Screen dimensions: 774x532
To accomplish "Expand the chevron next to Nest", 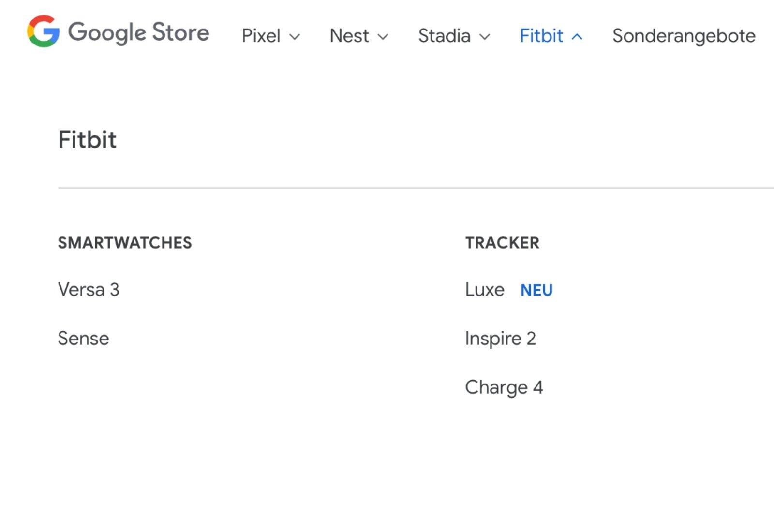I will [x=383, y=37].
